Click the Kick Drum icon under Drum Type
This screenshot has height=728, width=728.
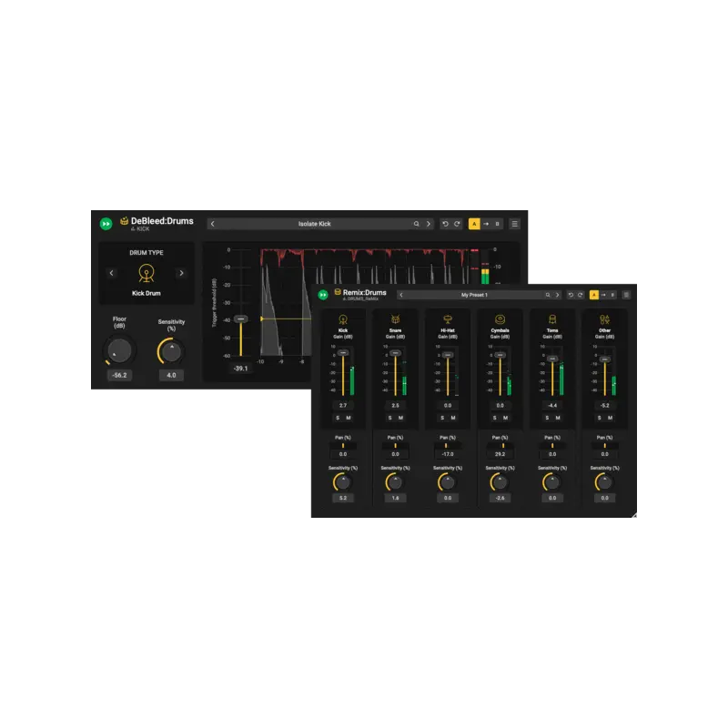click(x=147, y=273)
